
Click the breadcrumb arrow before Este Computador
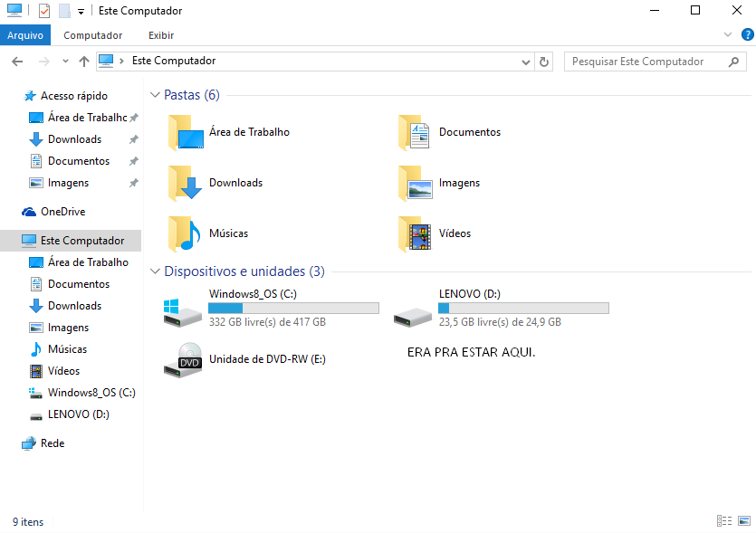[122, 61]
